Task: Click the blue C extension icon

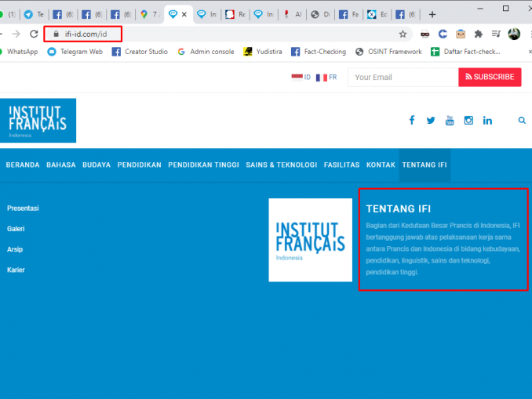Action: click(443, 34)
